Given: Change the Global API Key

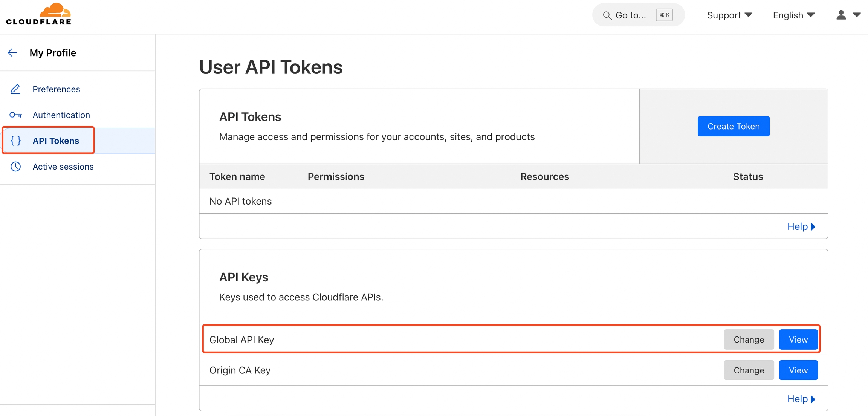Looking at the screenshot, I should coord(749,340).
